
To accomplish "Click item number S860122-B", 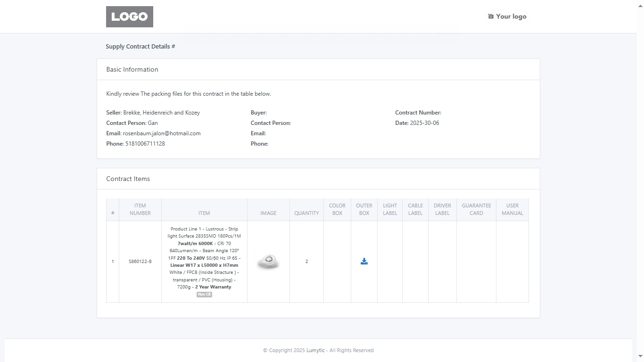I will click(x=140, y=262).
